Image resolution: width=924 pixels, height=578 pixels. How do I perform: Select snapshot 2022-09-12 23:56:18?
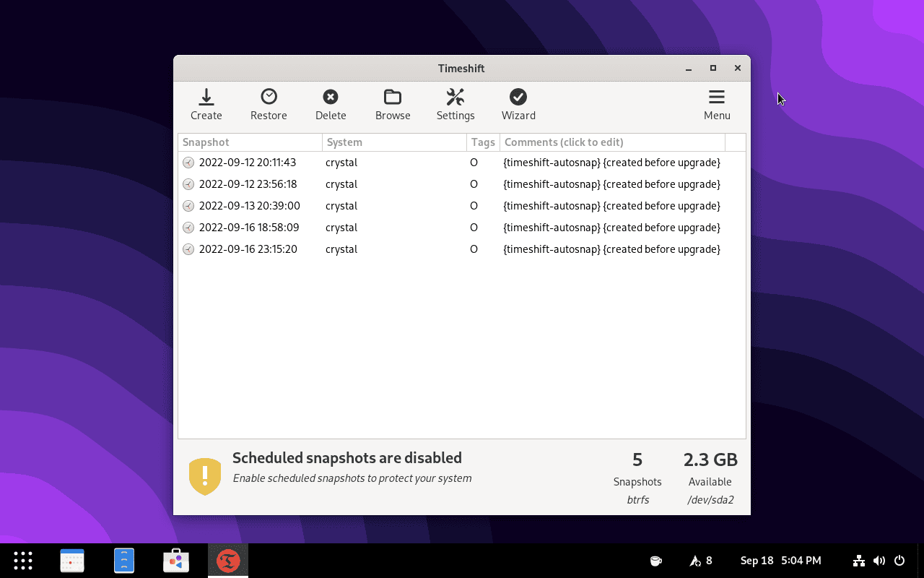tap(462, 184)
